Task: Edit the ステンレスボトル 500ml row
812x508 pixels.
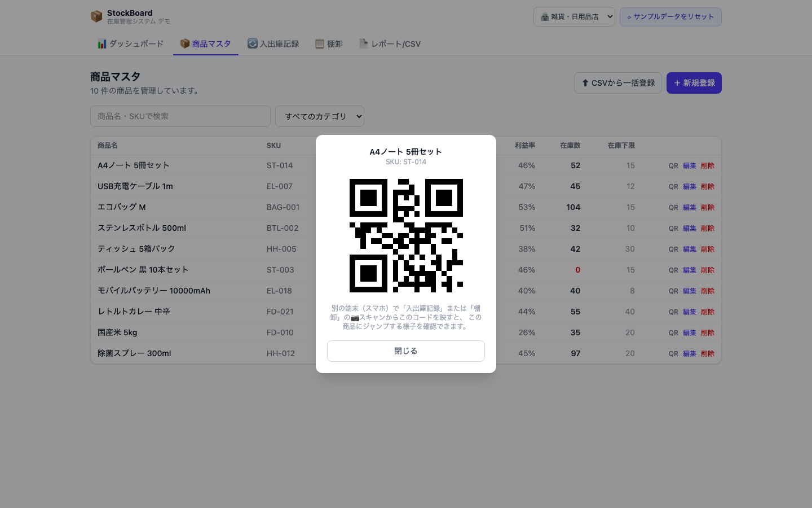Action: pos(690,229)
